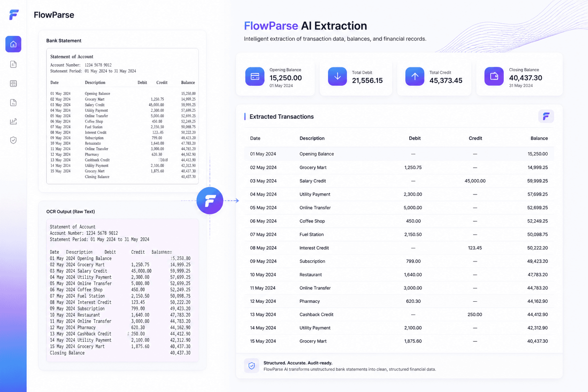Click the extracted Salary Credit description

[x=313, y=181]
